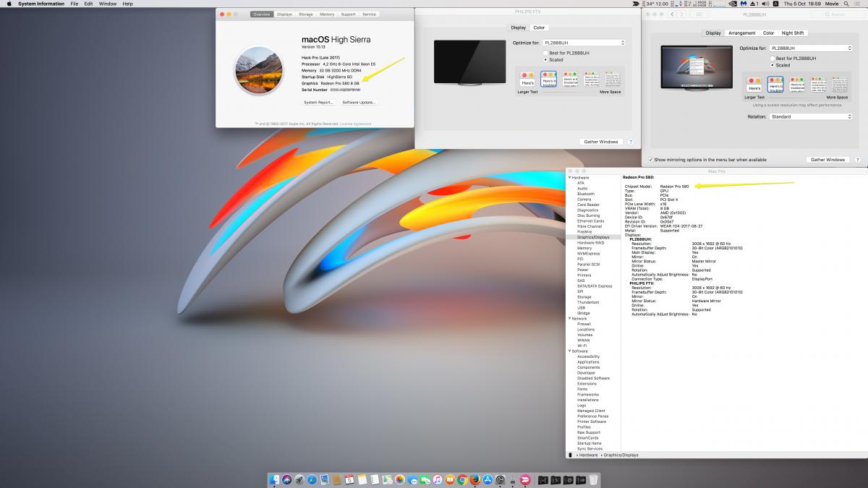Open the Night Shift tab

793,33
